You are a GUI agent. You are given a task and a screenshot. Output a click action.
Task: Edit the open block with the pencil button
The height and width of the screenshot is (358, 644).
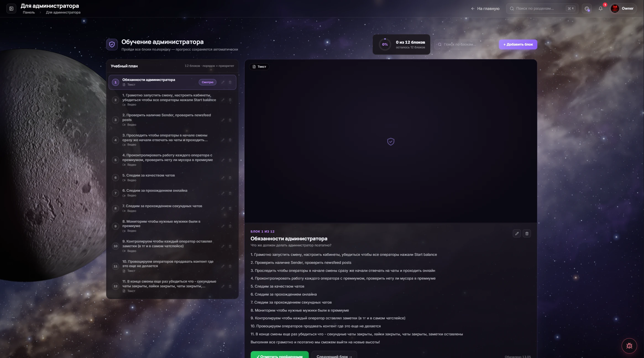tap(517, 233)
